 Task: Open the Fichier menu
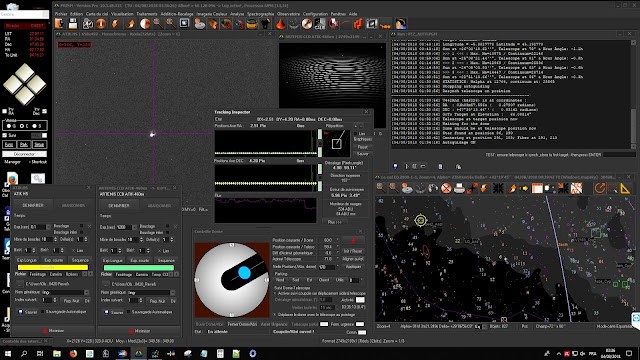point(61,14)
